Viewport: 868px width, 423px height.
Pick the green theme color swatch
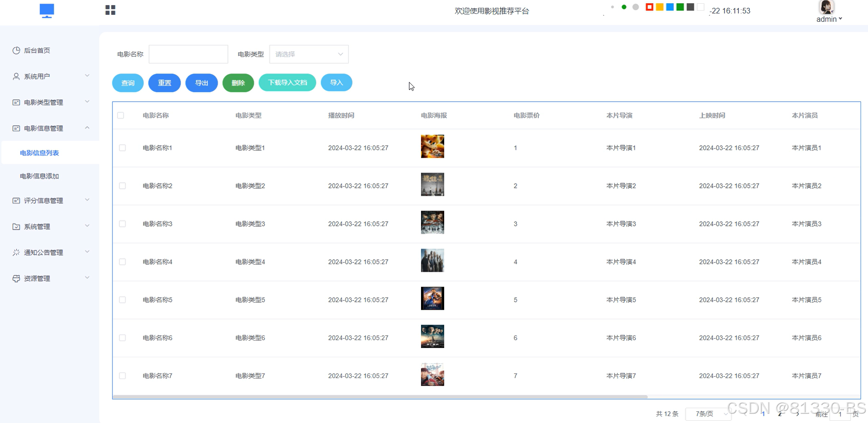[x=680, y=7]
